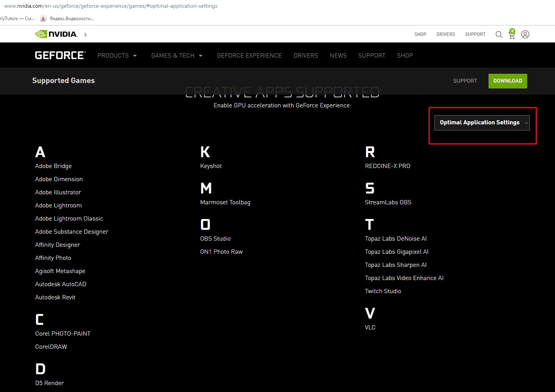555x392 pixels.
Task: Open Adobe Substance Designer entry
Action: pos(72,232)
